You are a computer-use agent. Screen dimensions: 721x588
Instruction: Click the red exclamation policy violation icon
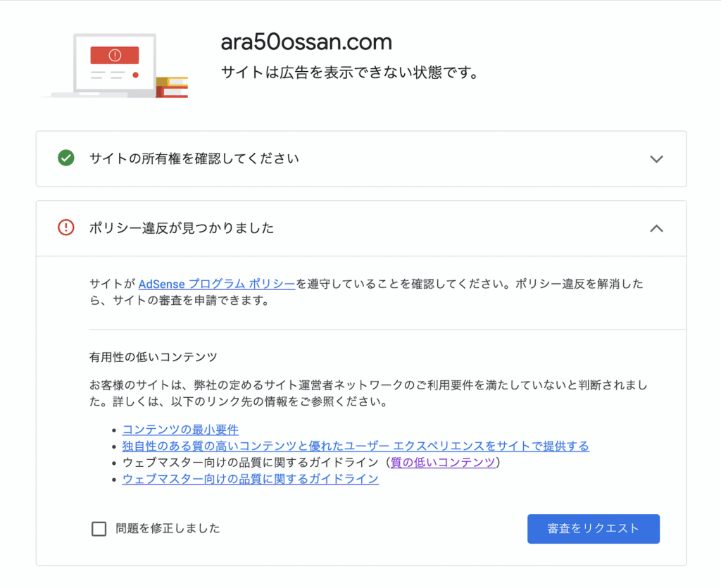click(65, 227)
